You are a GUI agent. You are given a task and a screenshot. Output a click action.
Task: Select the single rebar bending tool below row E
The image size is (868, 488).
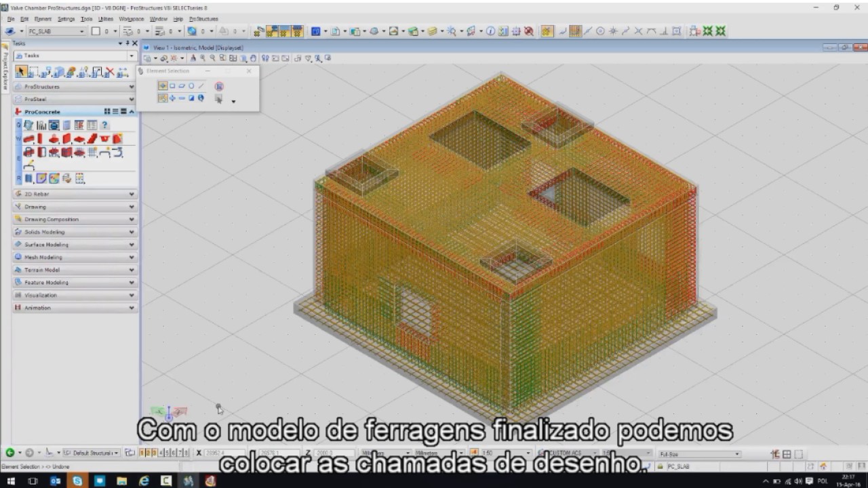[x=28, y=165]
